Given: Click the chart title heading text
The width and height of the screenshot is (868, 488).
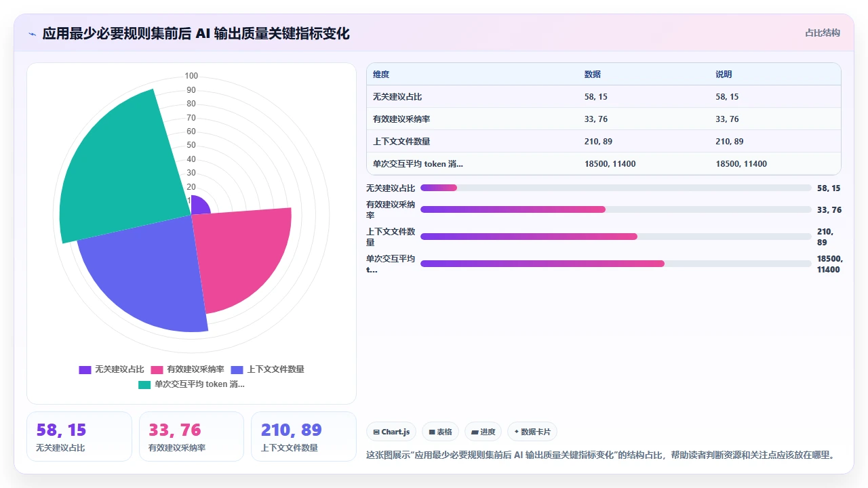Looking at the screenshot, I should [x=196, y=33].
